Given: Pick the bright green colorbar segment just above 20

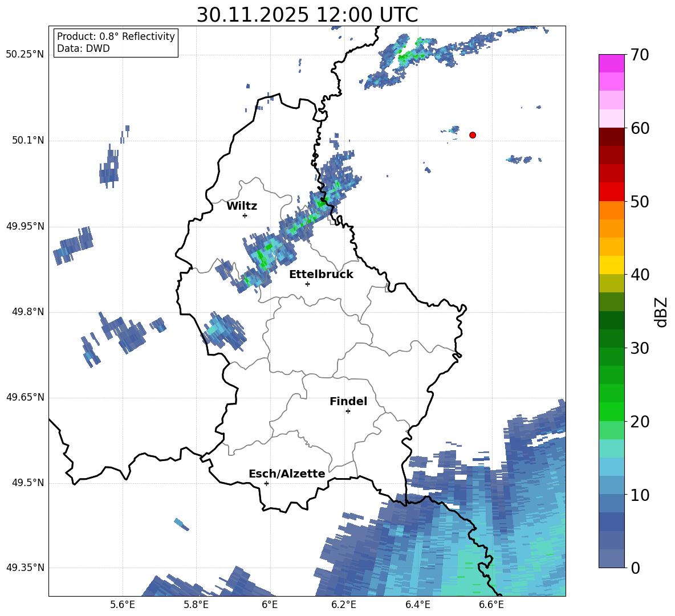Looking at the screenshot, I should pos(611,411).
